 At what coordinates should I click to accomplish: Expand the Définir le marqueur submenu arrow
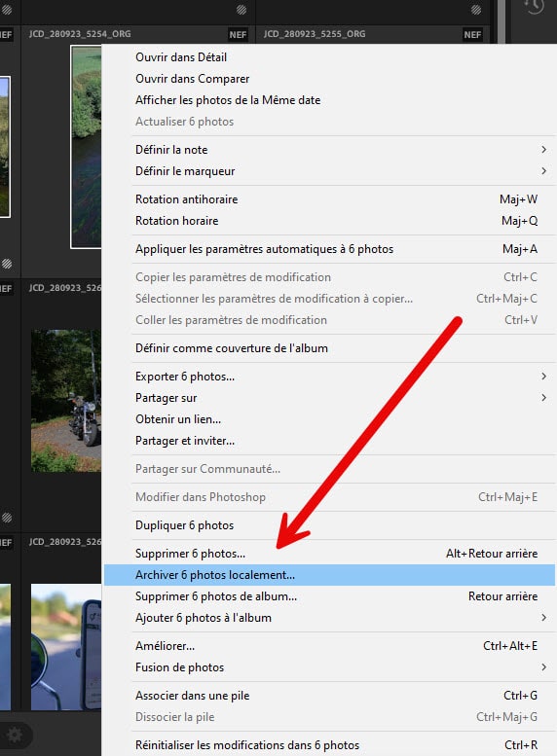[543, 170]
